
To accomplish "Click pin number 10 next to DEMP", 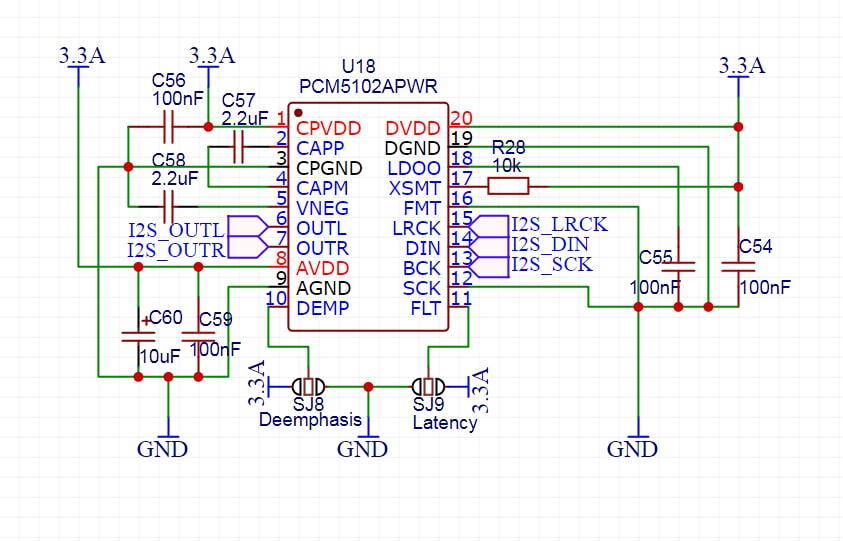I will [276, 297].
